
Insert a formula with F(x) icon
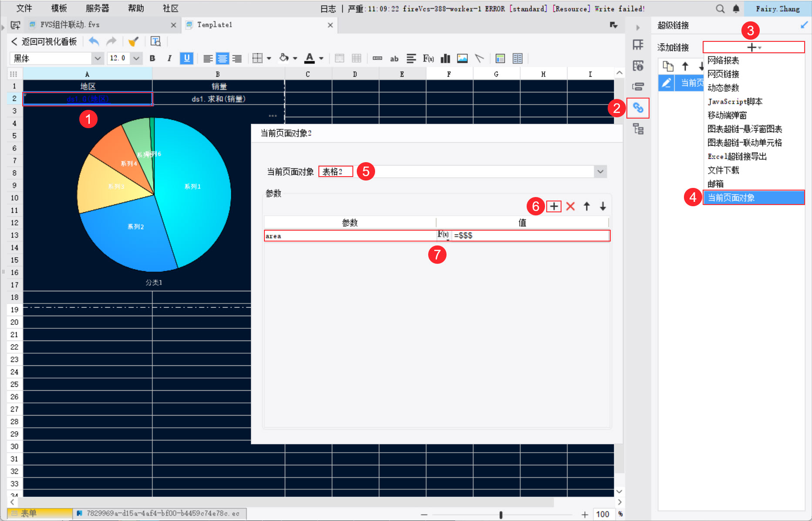coord(428,58)
